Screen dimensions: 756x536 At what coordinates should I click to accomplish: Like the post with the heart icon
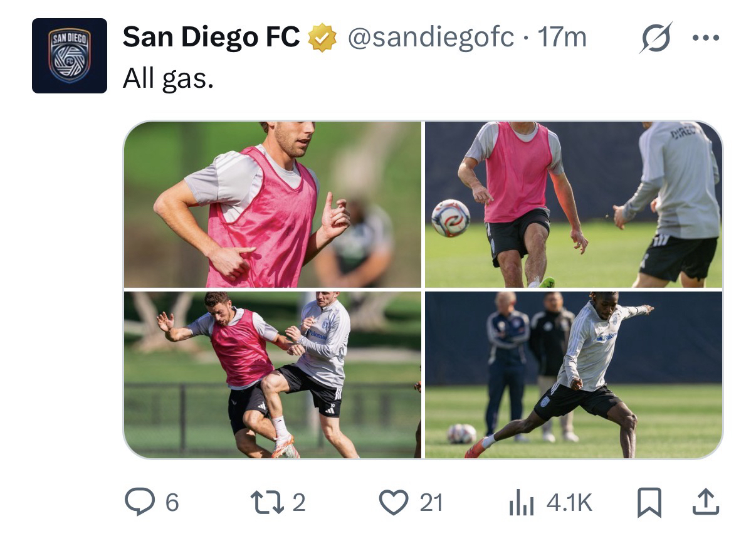pos(393,502)
